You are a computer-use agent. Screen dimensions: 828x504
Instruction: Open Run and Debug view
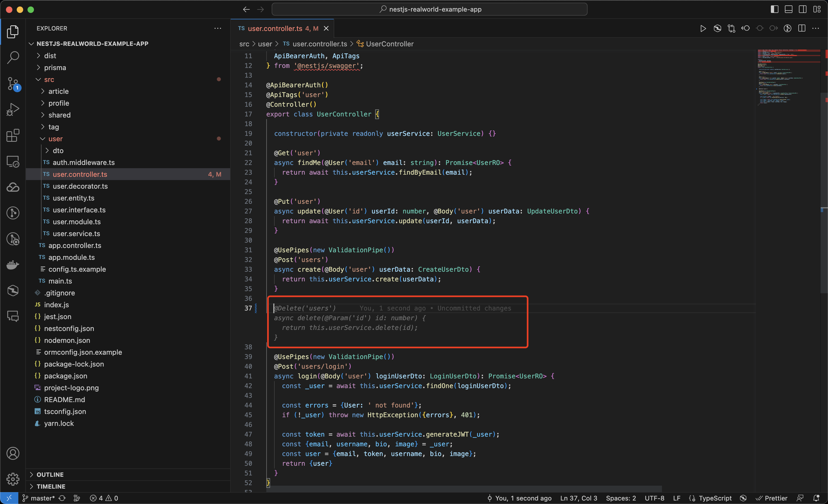(x=13, y=109)
